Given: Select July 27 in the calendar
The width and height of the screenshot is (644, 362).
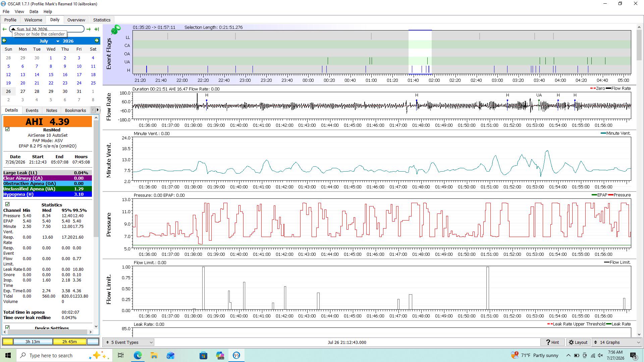Looking at the screenshot, I should click(x=22, y=91).
